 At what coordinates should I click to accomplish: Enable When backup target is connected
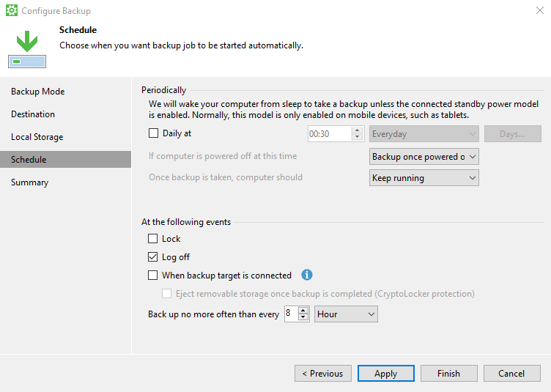pyautogui.click(x=153, y=275)
